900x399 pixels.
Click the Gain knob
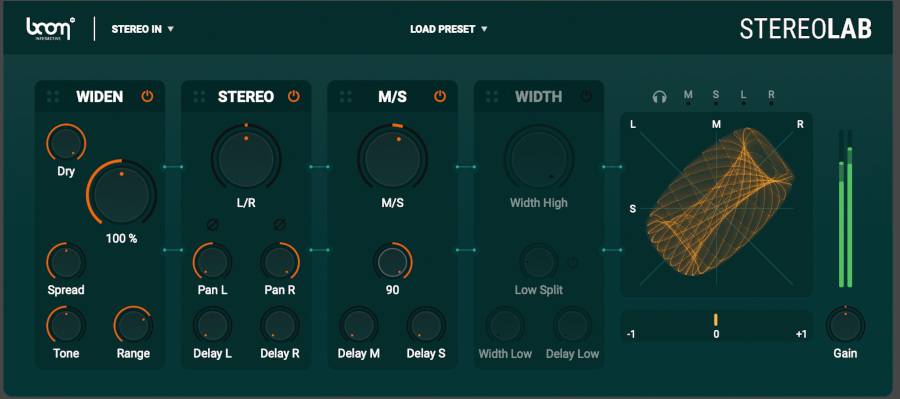pos(845,326)
